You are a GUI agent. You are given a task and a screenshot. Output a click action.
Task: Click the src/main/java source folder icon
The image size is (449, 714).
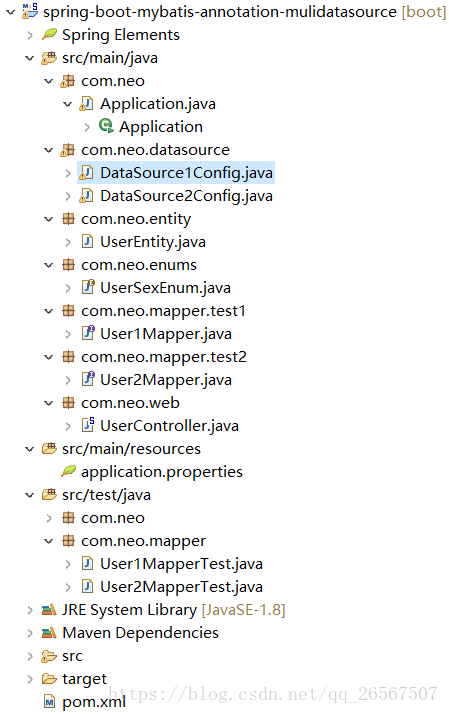(49, 58)
